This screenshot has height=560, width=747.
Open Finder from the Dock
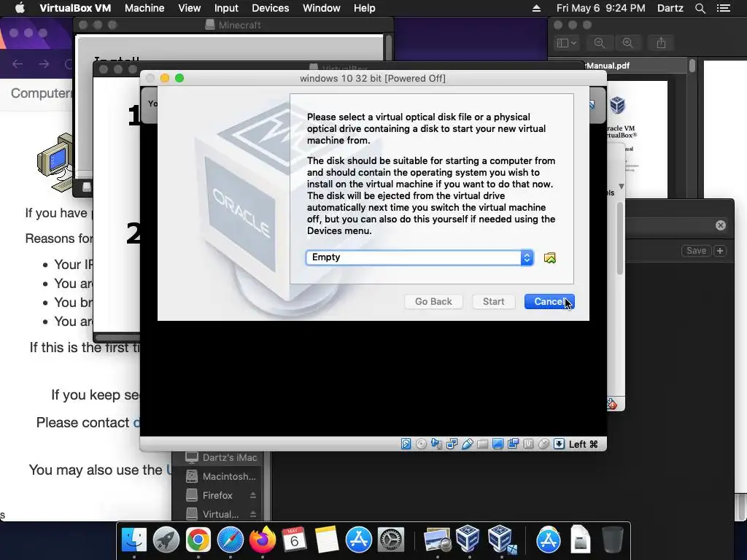pyautogui.click(x=134, y=540)
